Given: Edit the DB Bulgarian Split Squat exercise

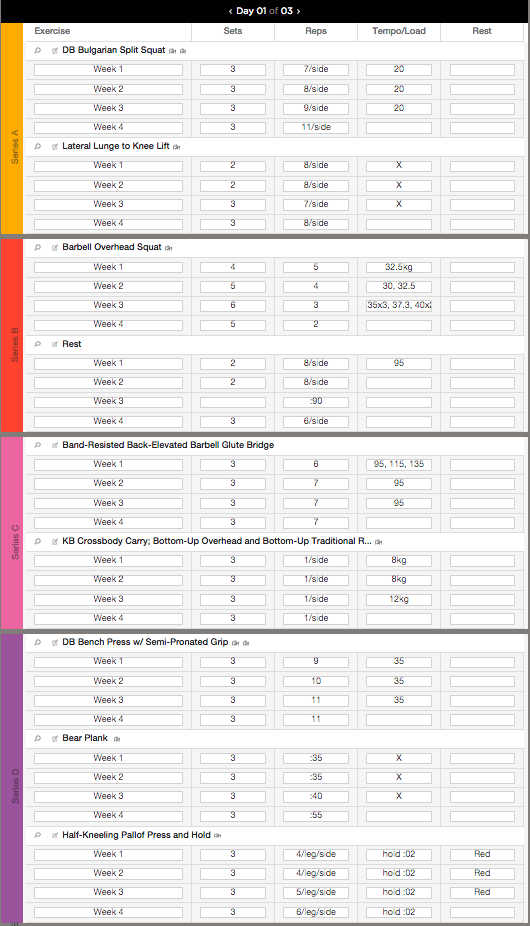Looking at the screenshot, I should click(x=55, y=51).
